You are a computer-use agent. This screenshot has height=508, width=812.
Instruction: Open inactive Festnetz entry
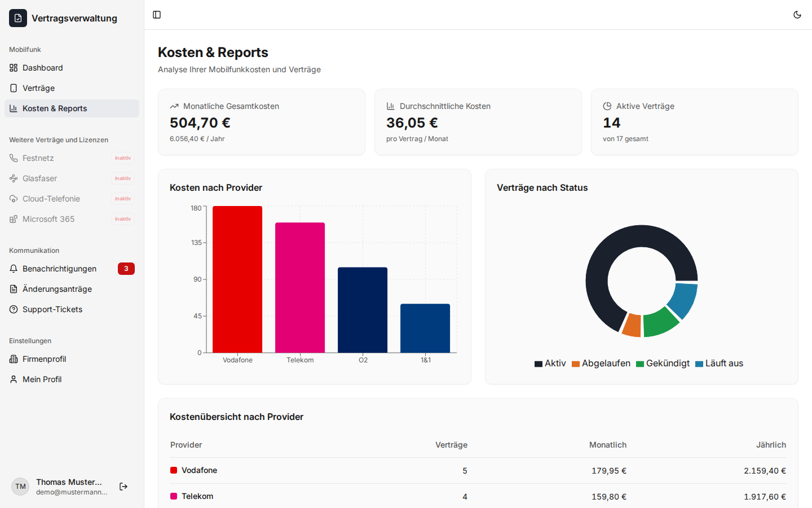[x=72, y=158]
